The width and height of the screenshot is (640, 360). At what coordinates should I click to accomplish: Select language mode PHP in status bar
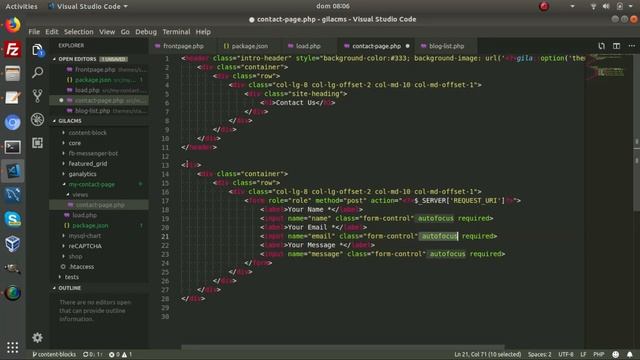598,354
